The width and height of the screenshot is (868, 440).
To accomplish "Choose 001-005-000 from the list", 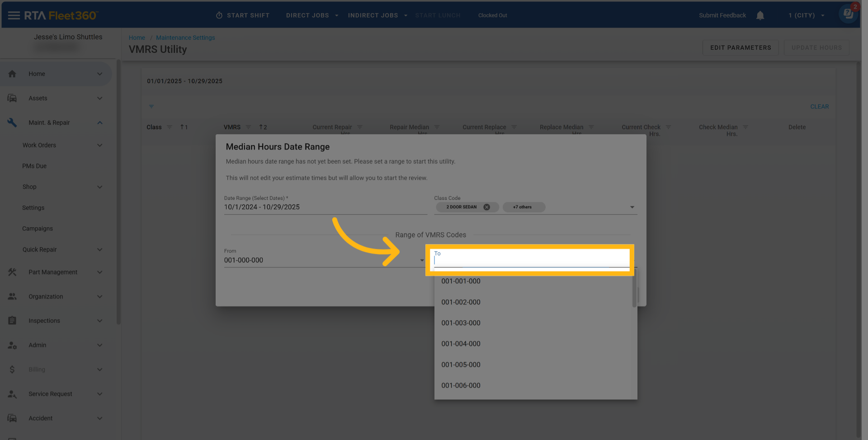I will (461, 365).
